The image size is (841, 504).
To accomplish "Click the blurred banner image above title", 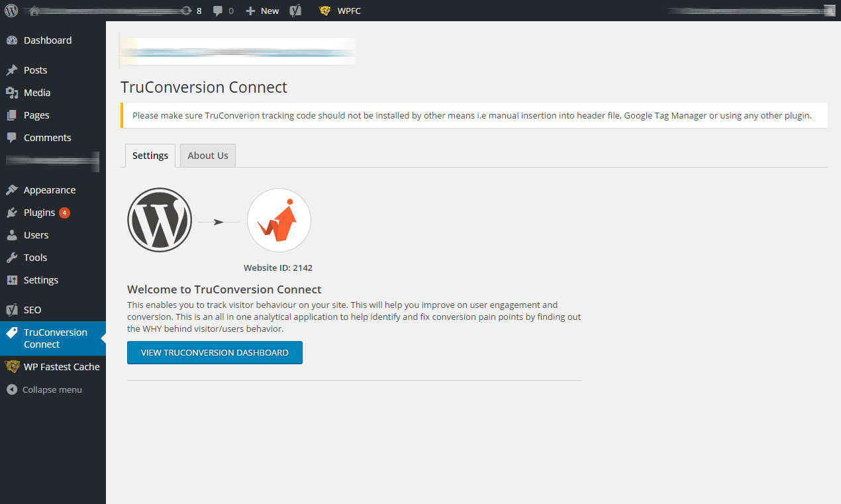I will point(237,51).
